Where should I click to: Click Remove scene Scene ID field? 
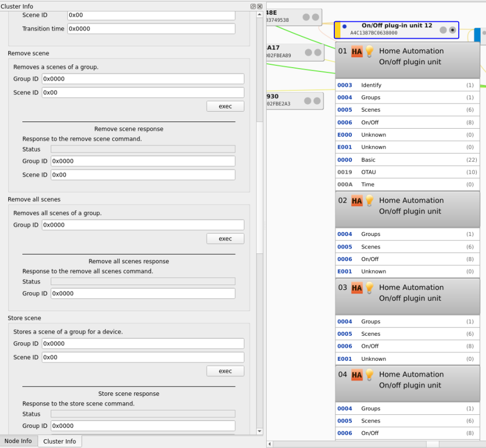(143, 93)
